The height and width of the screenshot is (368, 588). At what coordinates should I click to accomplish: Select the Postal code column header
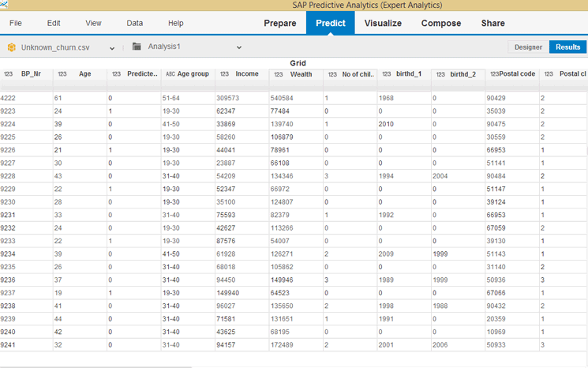(x=512, y=74)
